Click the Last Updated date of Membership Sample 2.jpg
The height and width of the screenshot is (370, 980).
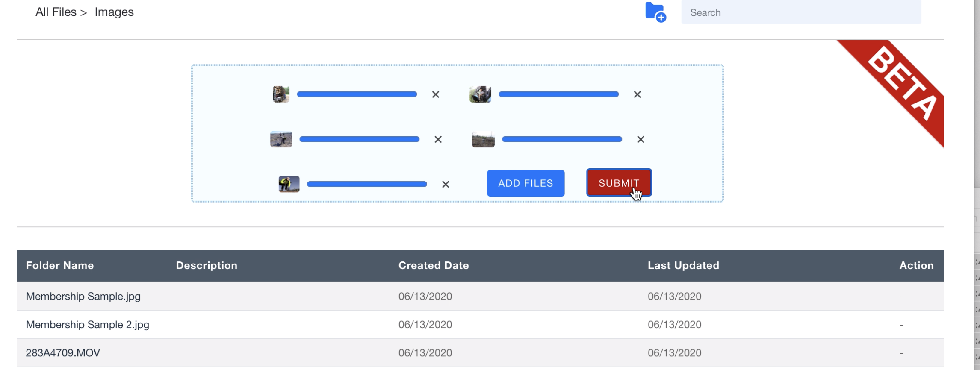point(674,325)
